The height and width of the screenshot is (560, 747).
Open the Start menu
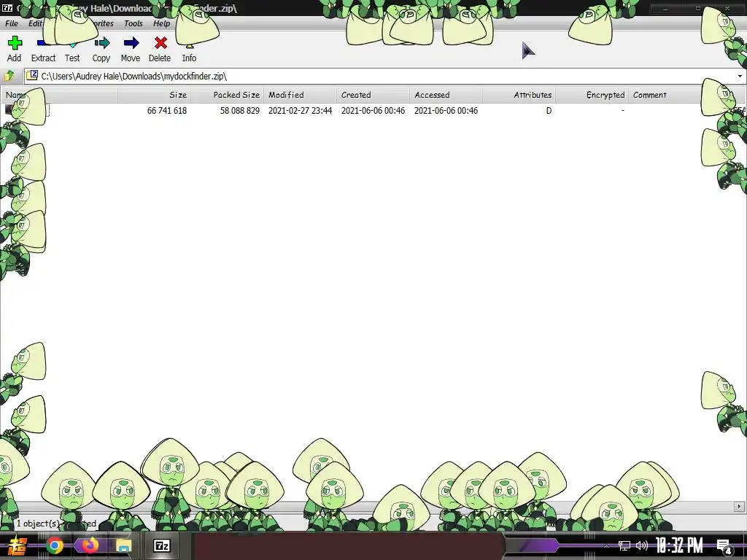point(17,545)
